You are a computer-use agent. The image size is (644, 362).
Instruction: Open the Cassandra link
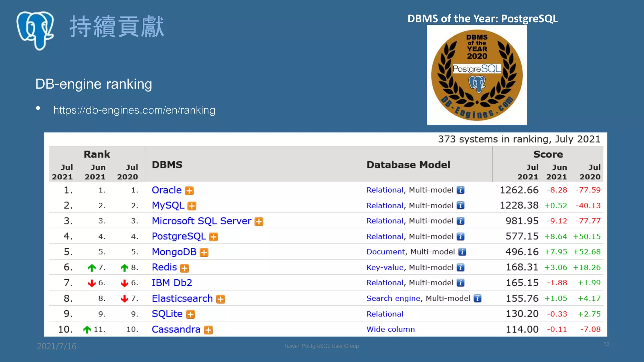(x=176, y=329)
